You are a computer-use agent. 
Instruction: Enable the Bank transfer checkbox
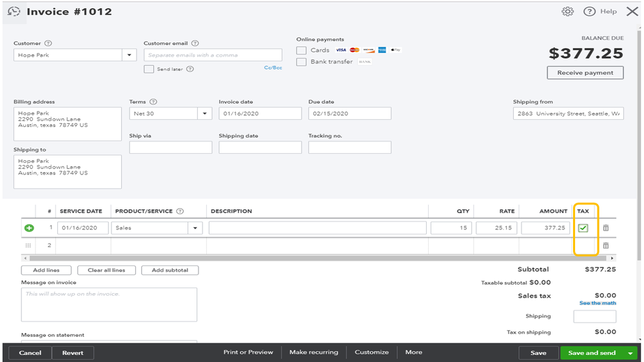[302, 62]
